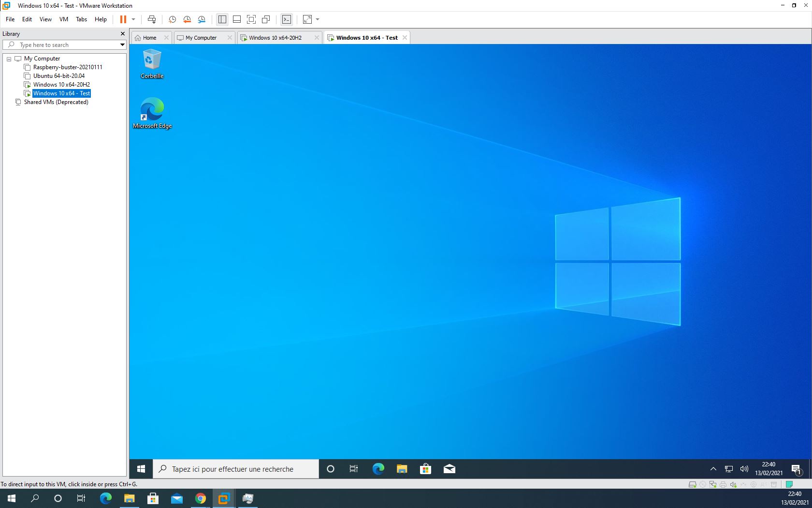
Task: Launch Edge from guest taskbar
Action: click(378, 469)
